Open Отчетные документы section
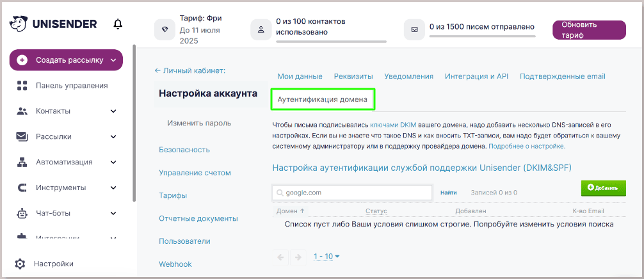 198,219
